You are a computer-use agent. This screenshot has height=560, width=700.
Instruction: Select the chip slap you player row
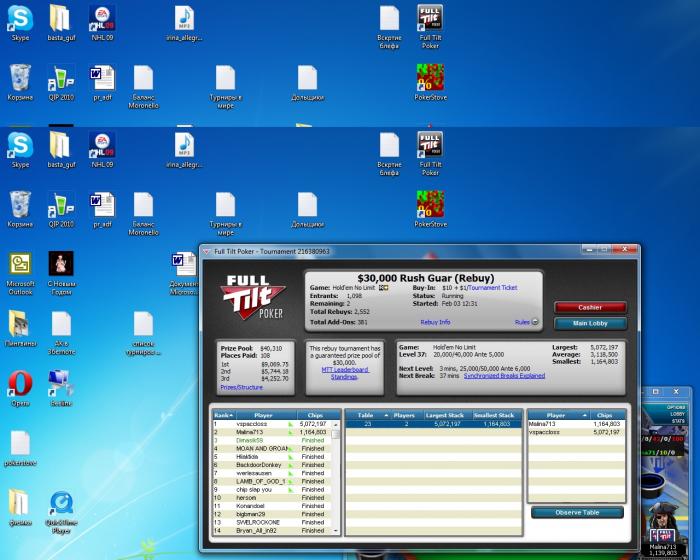click(x=271, y=489)
